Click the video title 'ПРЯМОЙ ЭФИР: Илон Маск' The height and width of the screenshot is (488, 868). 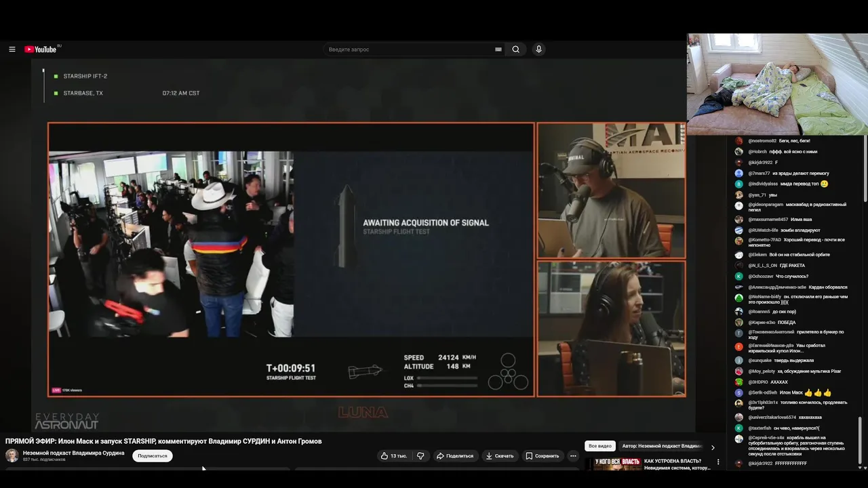(163, 441)
